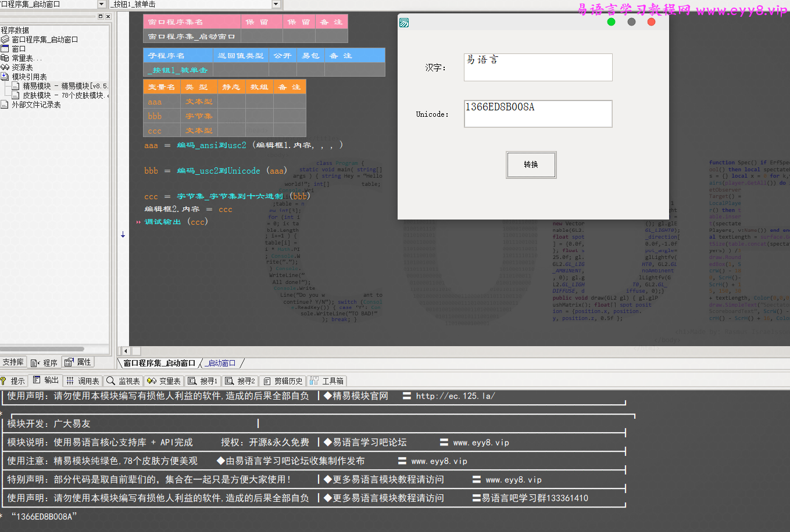Open the program-set dropdown at top left
The width and height of the screenshot is (790, 532).
coord(102,4)
